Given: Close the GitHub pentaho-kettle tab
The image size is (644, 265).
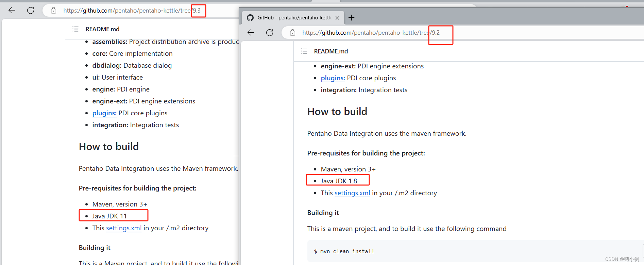Looking at the screenshot, I should coord(337,18).
